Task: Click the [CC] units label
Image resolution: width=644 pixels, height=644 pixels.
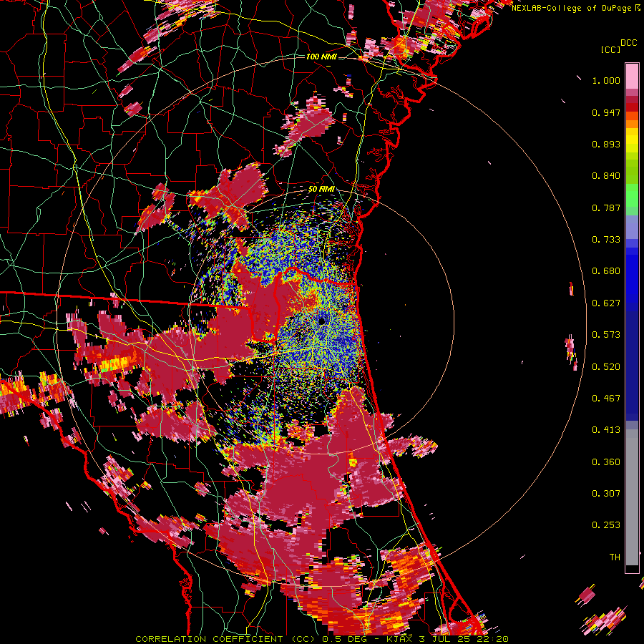Action: (610, 49)
